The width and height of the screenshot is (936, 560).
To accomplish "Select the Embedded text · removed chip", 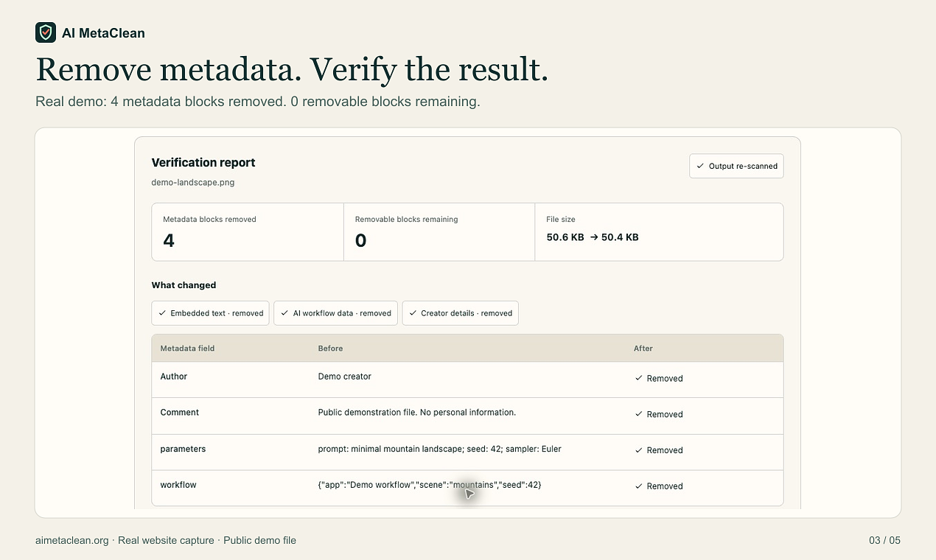I will pos(211,313).
